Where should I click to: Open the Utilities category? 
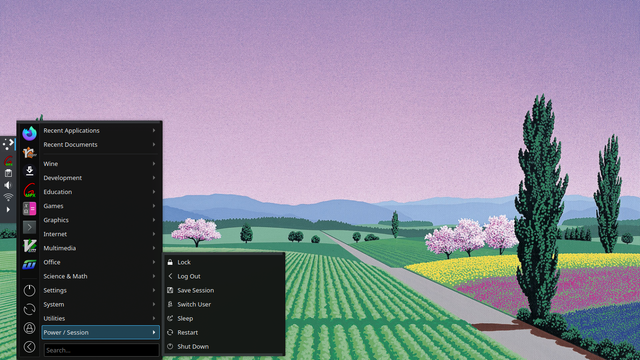click(x=100, y=318)
